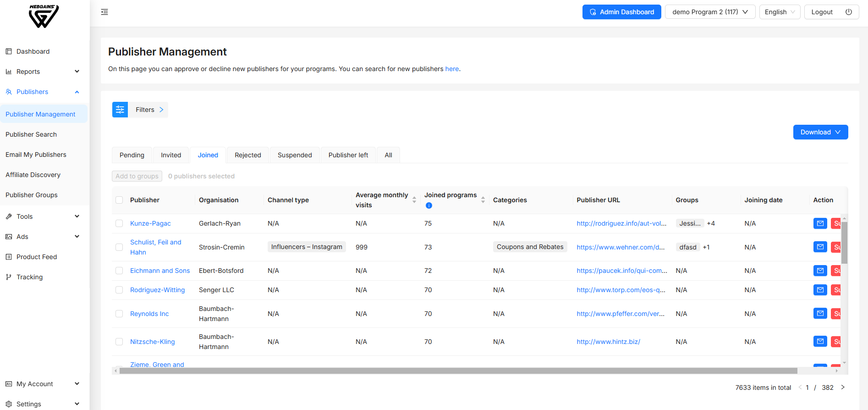This screenshot has width=868, height=410.
Task: Click the email icon for Kunze-Pagac
Action: (x=820, y=223)
